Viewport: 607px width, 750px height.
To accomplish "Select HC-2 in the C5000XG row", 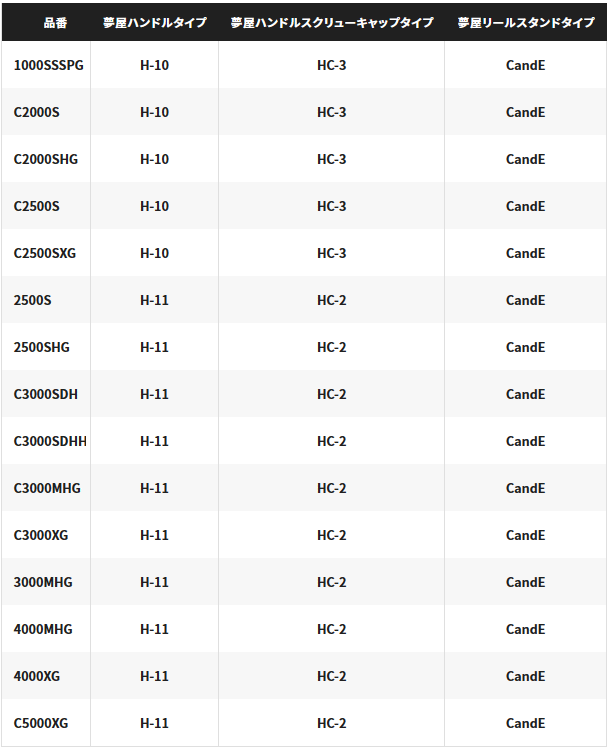I will (x=331, y=723).
